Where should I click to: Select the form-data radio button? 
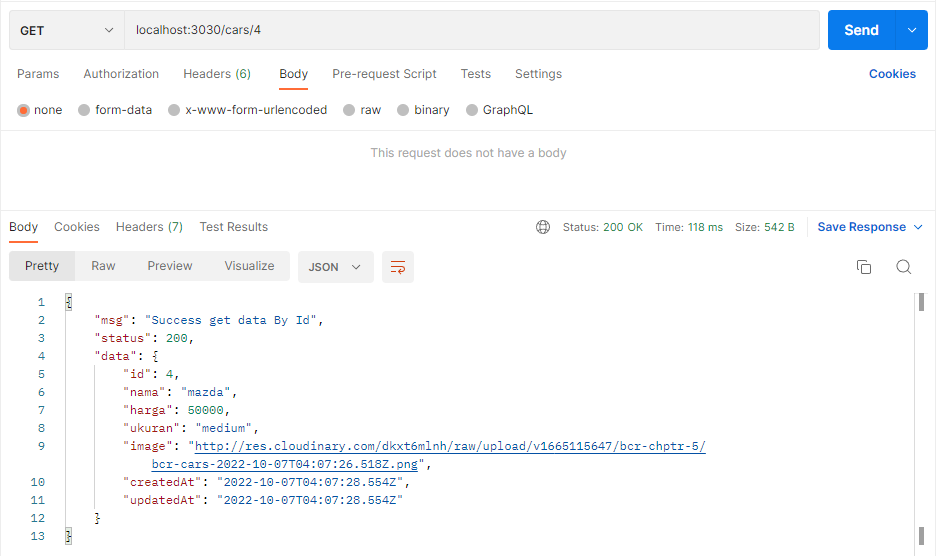(84, 110)
